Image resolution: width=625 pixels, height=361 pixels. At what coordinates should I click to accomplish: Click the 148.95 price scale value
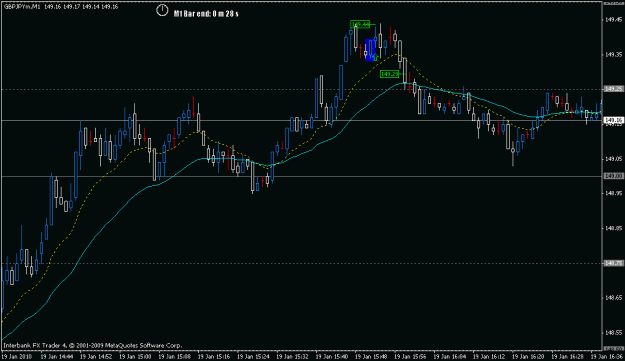click(613, 194)
